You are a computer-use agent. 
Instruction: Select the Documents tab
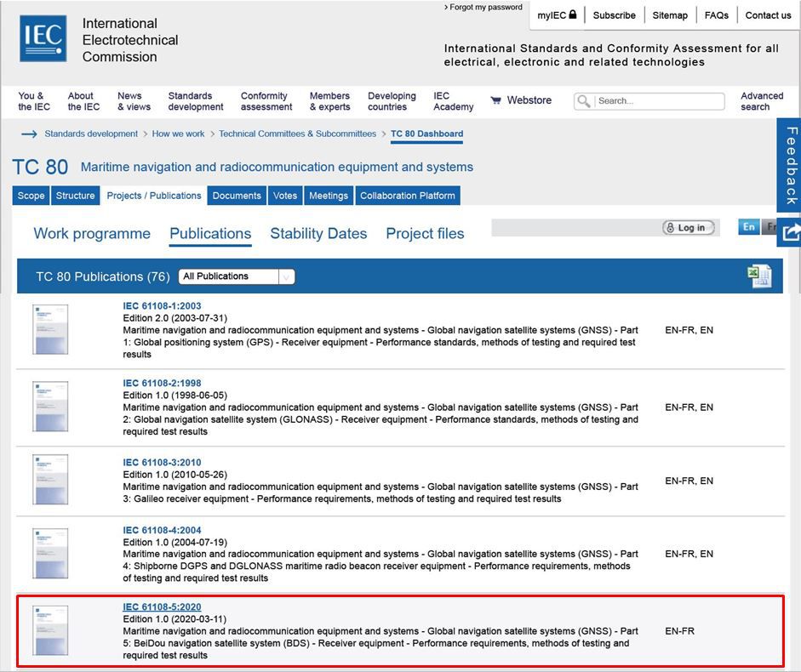pos(237,196)
